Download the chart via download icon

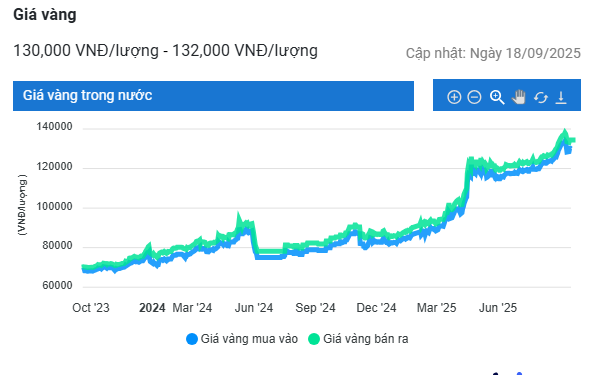tap(561, 97)
